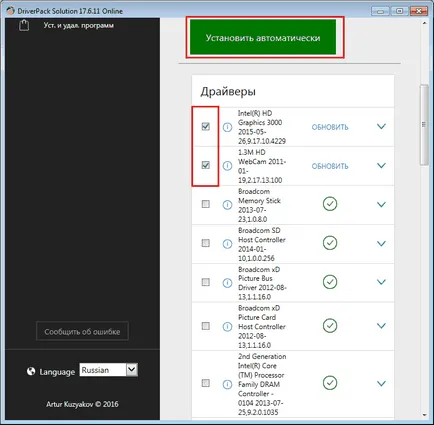Click green checkmark for Broadcom xD Picture Bus Driver

[330, 282]
